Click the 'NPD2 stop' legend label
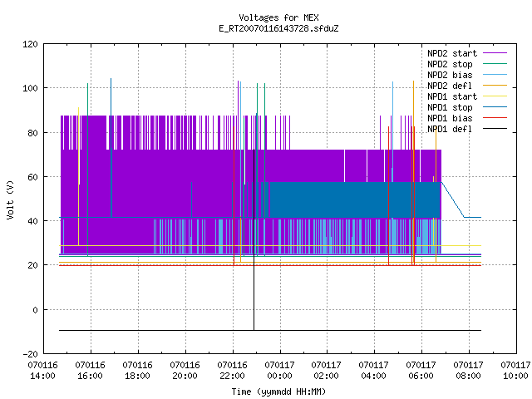The height and width of the screenshot is (399, 532). point(450,64)
